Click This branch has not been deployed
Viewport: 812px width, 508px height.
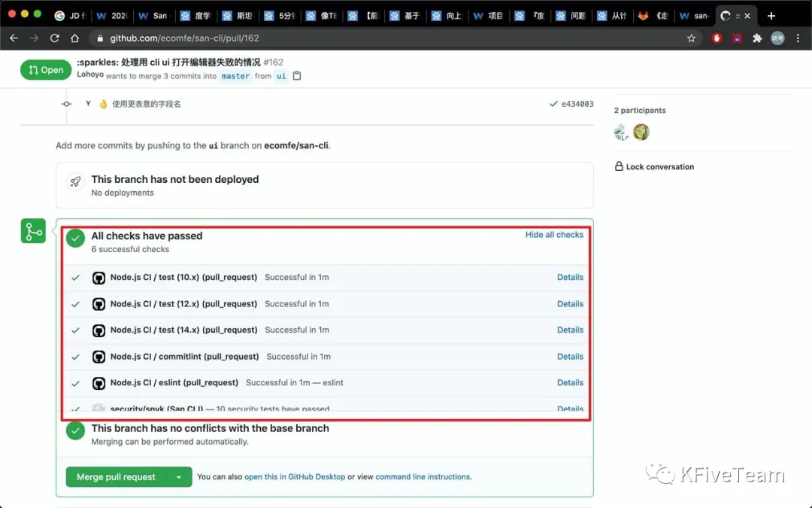pyautogui.click(x=175, y=179)
